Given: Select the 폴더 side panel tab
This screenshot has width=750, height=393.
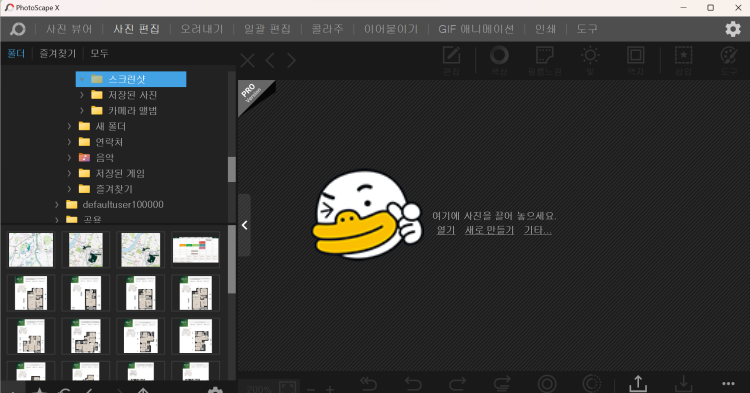Looking at the screenshot, I should tap(16, 54).
